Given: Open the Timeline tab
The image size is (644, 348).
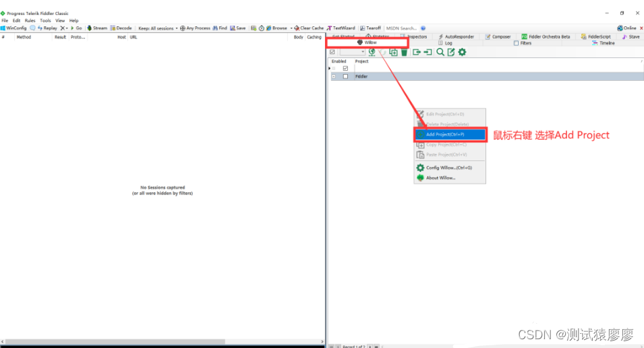Looking at the screenshot, I should [x=604, y=42].
